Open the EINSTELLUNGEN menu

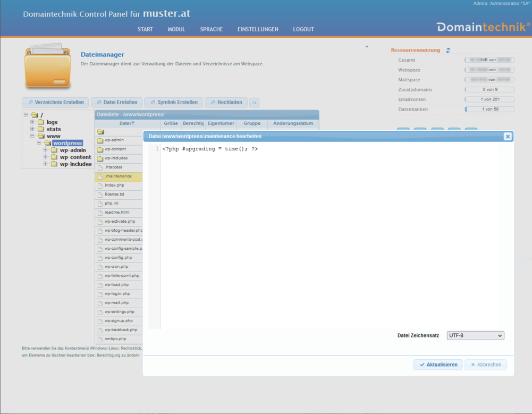(x=258, y=29)
